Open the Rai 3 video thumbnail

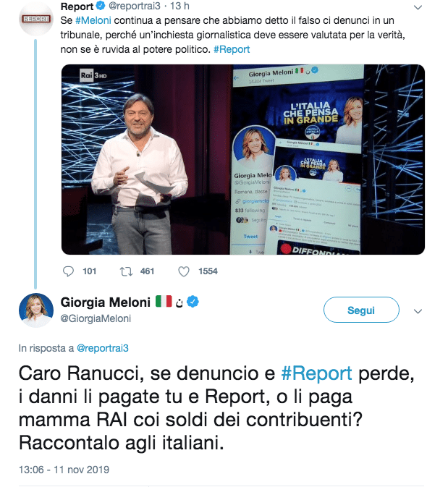click(243, 160)
